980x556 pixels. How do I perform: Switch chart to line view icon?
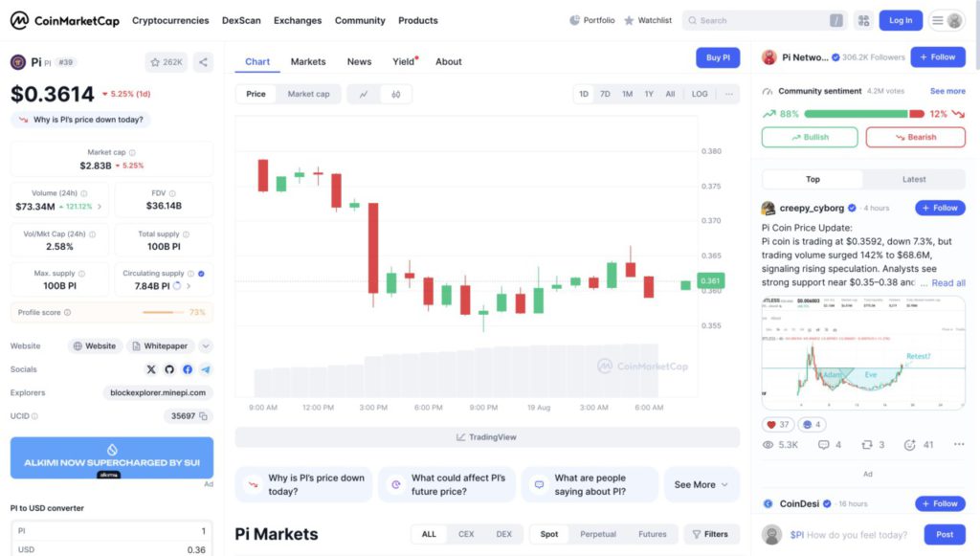[x=364, y=94]
